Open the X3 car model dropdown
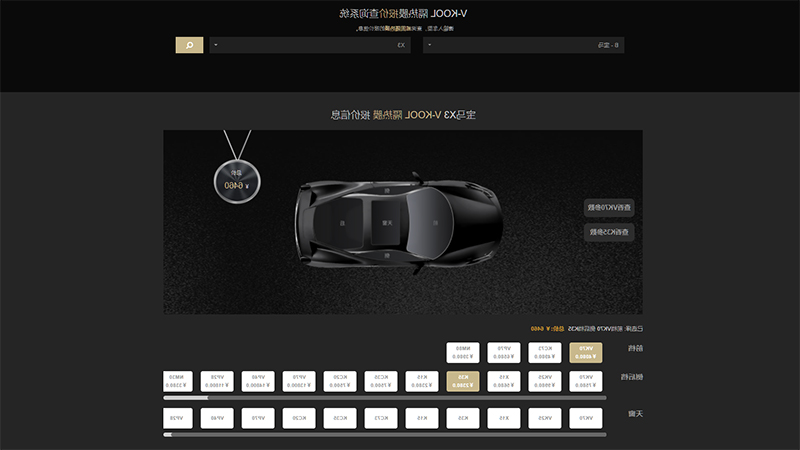The width and height of the screenshot is (800, 450). (x=310, y=45)
